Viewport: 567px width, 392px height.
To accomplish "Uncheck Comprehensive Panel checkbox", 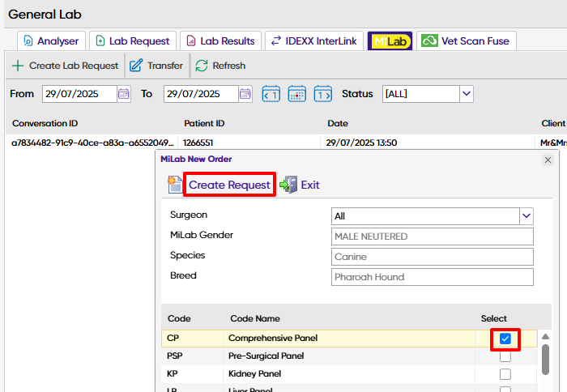I will coord(505,339).
